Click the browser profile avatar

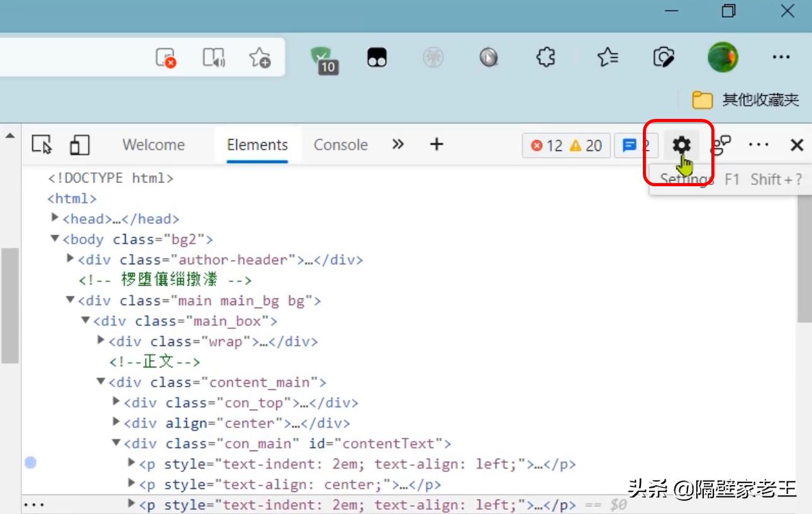tap(723, 57)
